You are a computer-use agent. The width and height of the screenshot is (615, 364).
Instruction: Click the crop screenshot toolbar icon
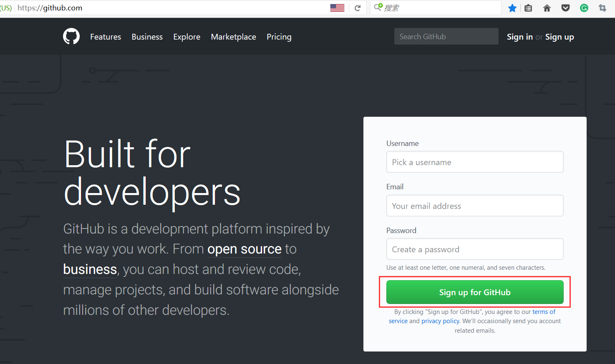(602, 8)
